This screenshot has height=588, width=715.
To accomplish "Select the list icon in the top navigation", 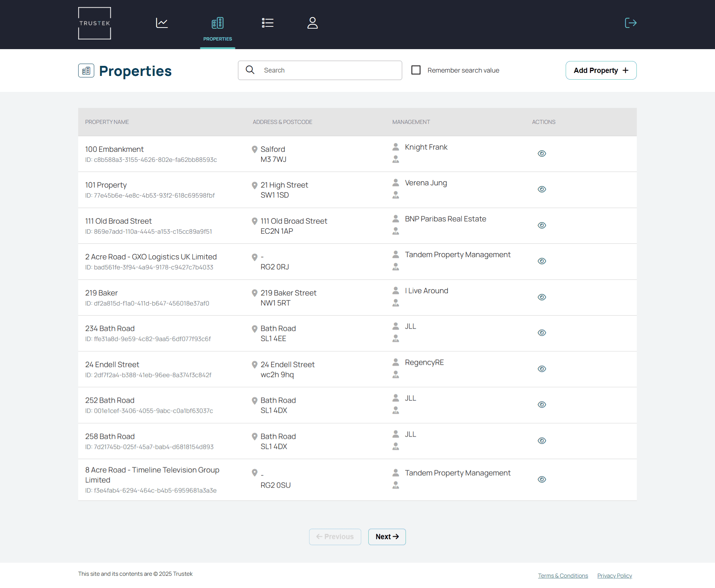I will [x=268, y=23].
